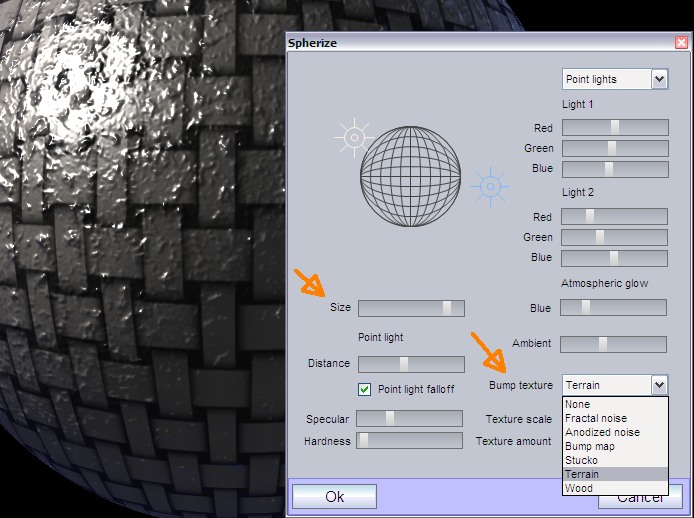Click the Atmospheric glow Blue slider
This screenshot has width=694, height=518.
pyautogui.click(x=613, y=307)
